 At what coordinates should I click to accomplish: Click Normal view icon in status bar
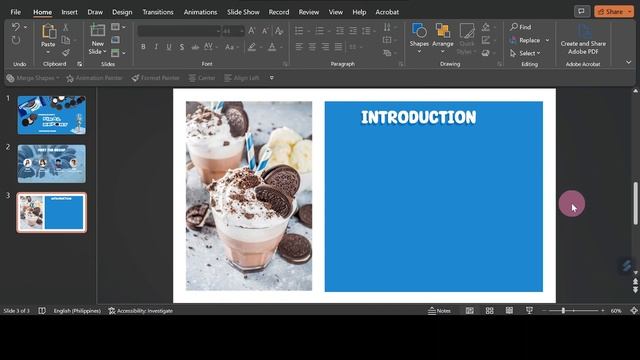pos(470,311)
